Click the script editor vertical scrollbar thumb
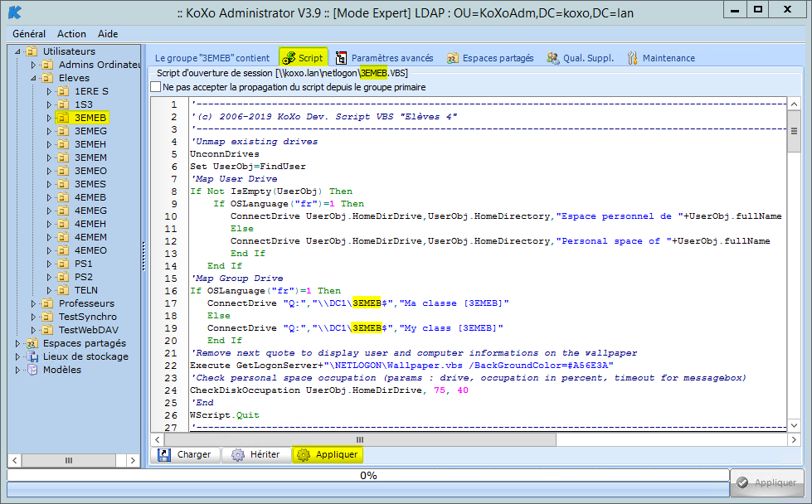The height and width of the screenshot is (504, 812). [x=794, y=132]
